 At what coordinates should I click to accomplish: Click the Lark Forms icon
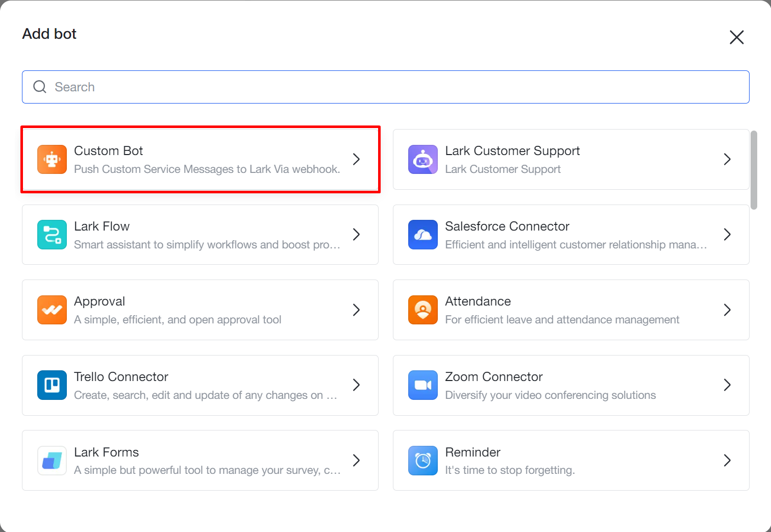(x=52, y=461)
